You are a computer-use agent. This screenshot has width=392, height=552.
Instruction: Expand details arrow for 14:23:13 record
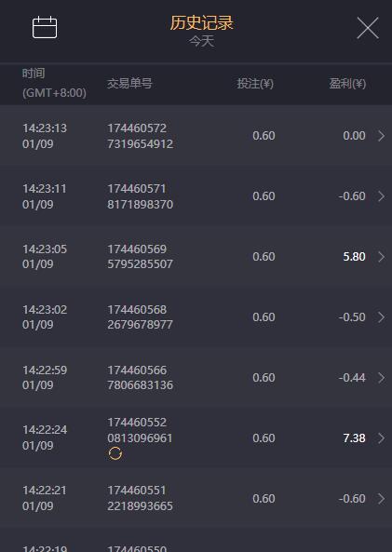coord(381,136)
